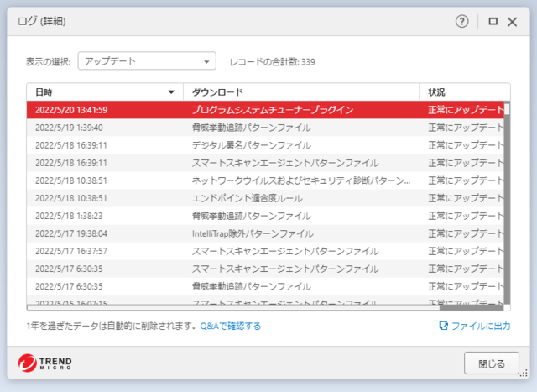537x392 pixels.
Task: Click status 正常にアップデート in the 2022/5/19 row
Action: click(466, 128)
